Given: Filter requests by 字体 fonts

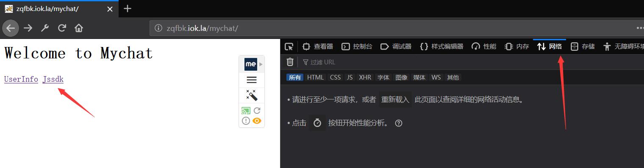Looking at the screenshot, I should click(x=383, y=77).
